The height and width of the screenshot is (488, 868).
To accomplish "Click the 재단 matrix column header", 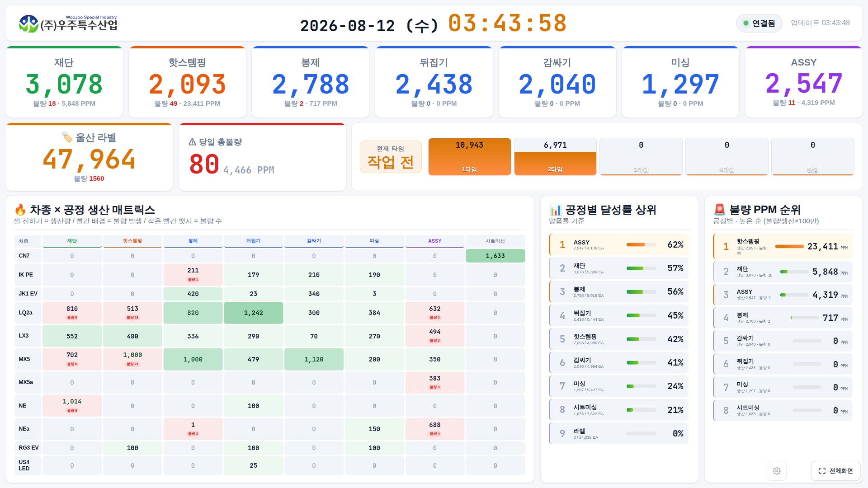I will click(72, 241).
